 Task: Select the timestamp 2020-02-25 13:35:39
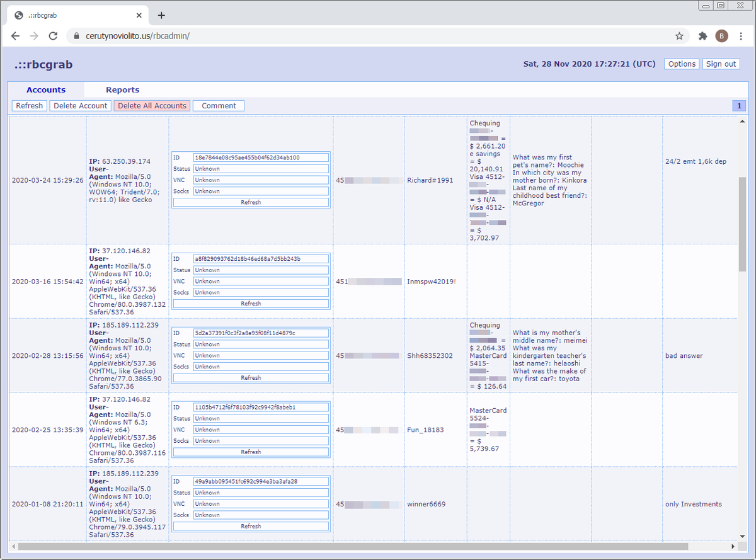point(48,430)
